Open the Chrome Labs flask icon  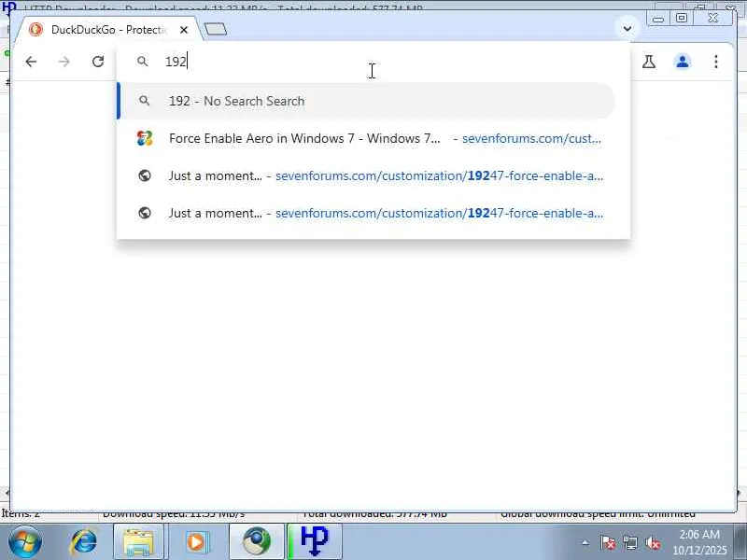tap(648, 62)
